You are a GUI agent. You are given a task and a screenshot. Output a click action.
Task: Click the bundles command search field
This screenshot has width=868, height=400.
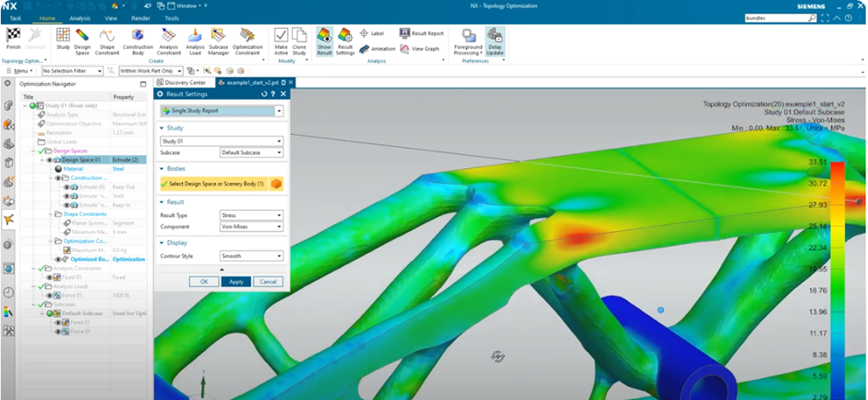point(776,18)
